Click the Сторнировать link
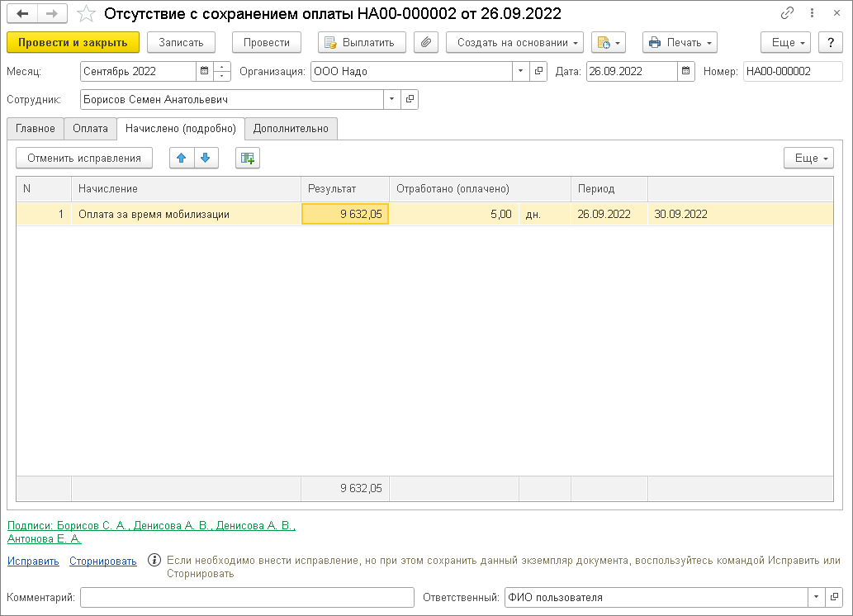 (x=102, y=562)
